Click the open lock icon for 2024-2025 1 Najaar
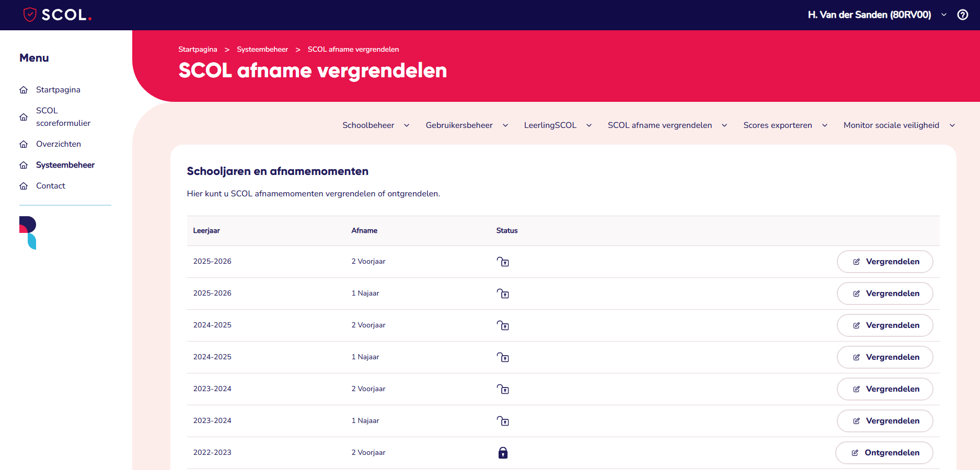This screenshot has height=470, width=980. point(503,357)
